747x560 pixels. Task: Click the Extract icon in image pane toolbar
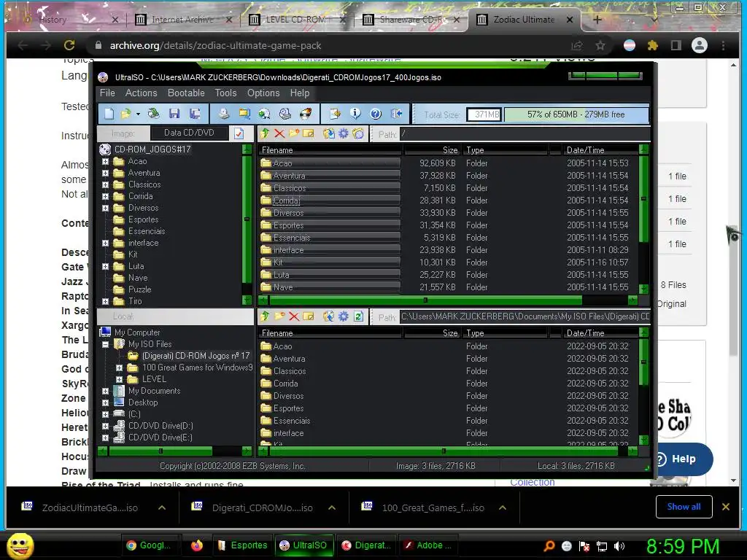tap(329, 134)
